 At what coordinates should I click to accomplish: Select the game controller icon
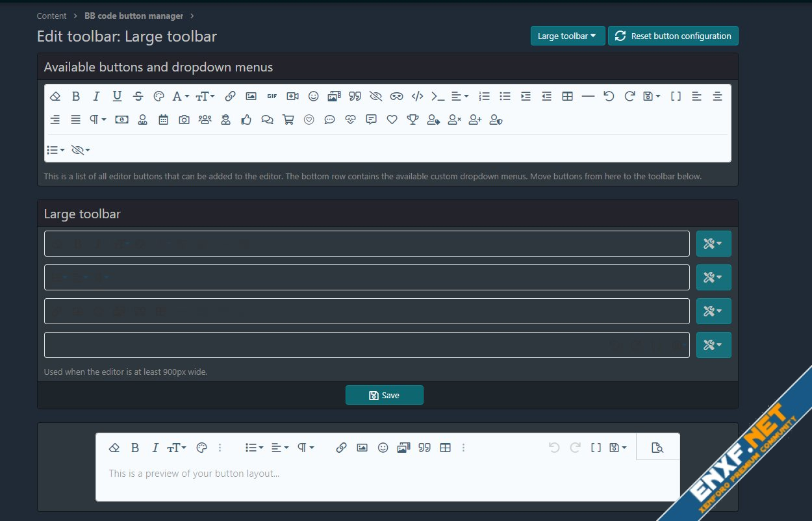tap(396, 96)
